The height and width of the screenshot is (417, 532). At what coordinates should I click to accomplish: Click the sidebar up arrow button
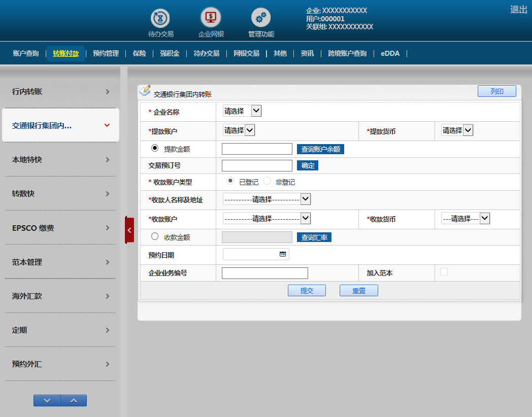pos(74,400)
